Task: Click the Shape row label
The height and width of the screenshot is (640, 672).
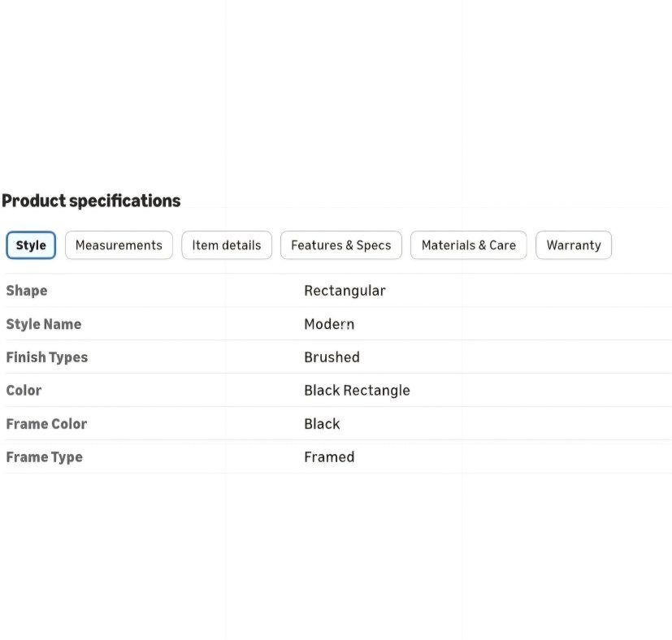Action: click(27, 291)
